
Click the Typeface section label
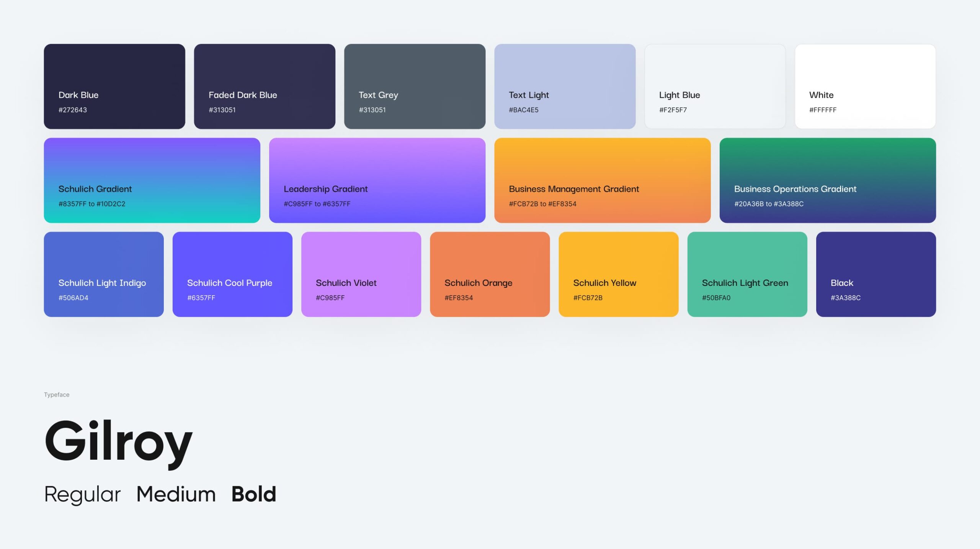(57, 395)
